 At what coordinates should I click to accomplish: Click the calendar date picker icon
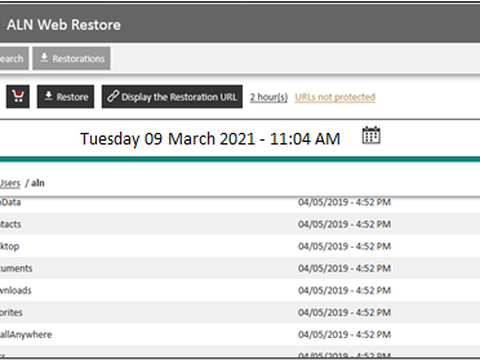coord(371,135)
